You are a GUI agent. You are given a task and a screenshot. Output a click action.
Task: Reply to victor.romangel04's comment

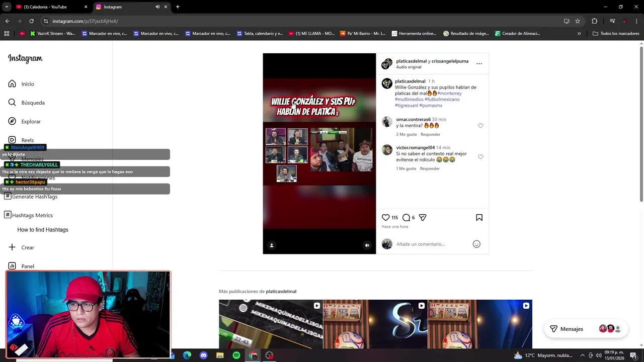[430, 168]
